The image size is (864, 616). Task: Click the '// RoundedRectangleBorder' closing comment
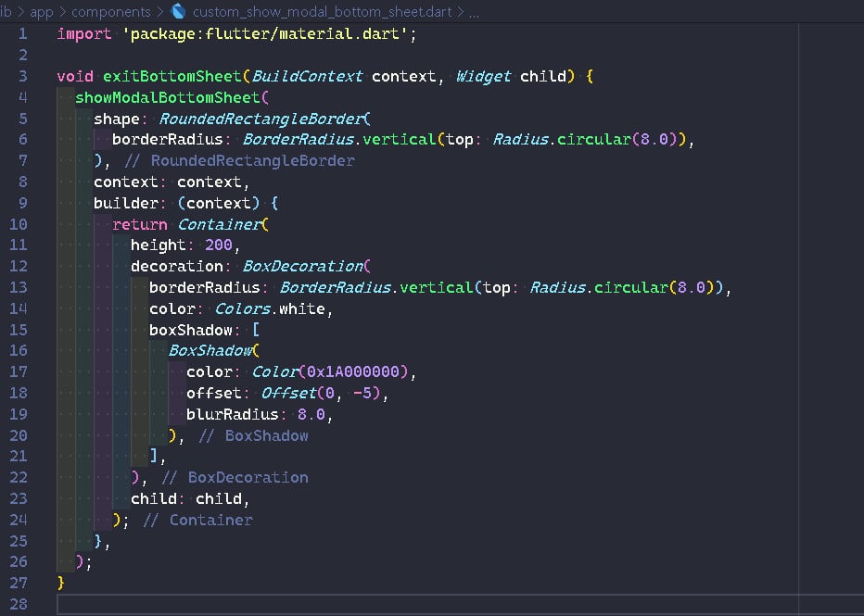pyautogui.click(x=239, y=161)
